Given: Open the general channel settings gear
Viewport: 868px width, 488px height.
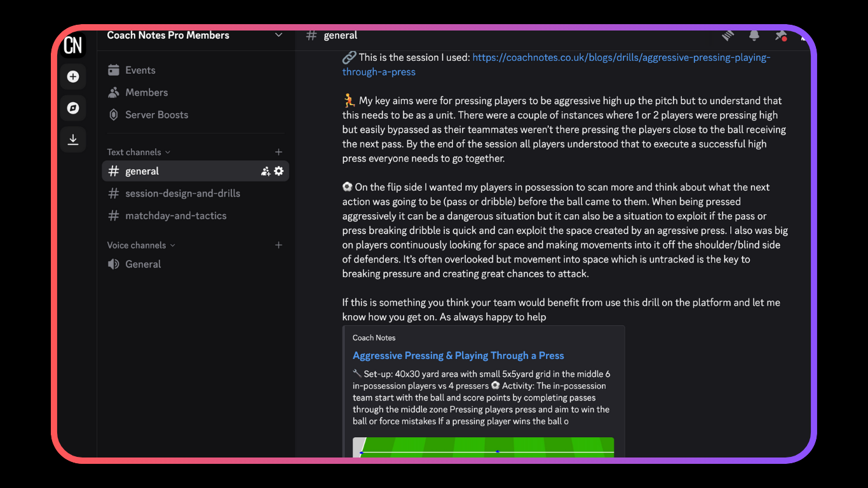Looking at the screenshot, I should click(x=278, y=171).
